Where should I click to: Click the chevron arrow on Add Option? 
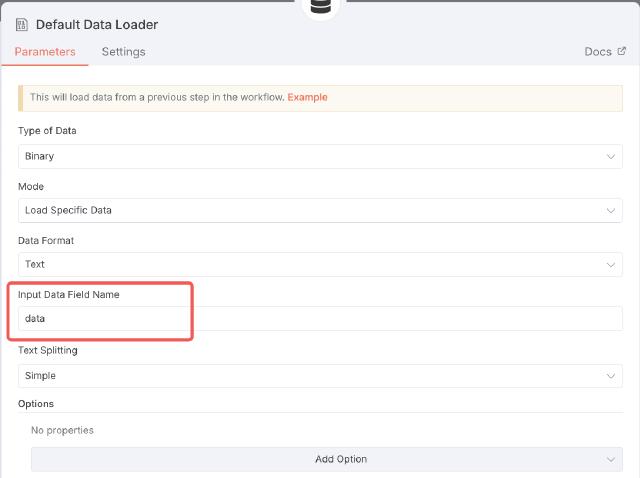click(611, 459)
